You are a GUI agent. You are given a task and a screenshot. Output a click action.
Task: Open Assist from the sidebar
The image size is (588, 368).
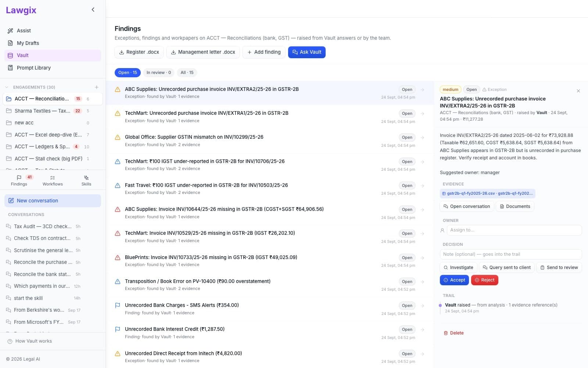(x=53, y=31)
